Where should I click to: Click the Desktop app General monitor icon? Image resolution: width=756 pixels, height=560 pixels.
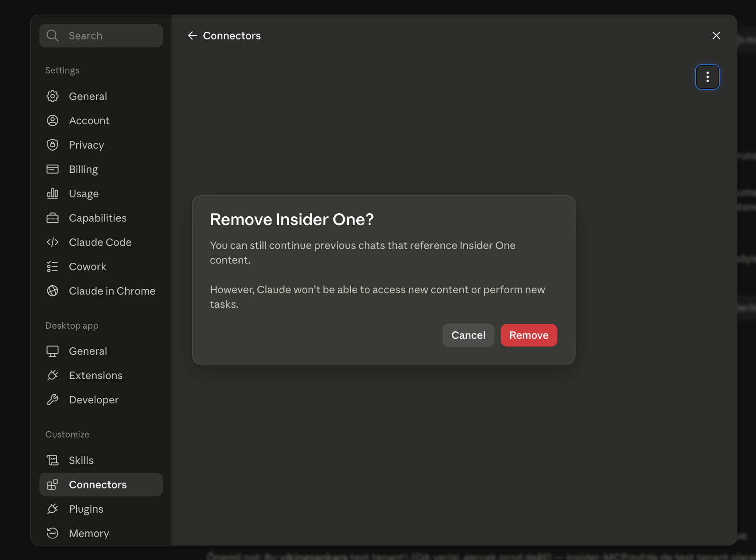click(x=53, y=351)
